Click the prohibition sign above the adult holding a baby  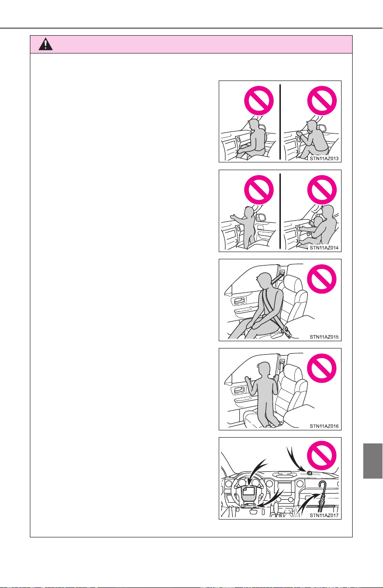[321, 190]
